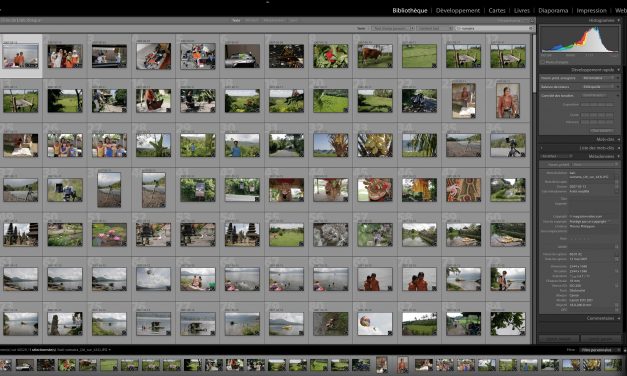
Task: Collapse the Contrôle des tonalités section
Action: tap(618, 96)
